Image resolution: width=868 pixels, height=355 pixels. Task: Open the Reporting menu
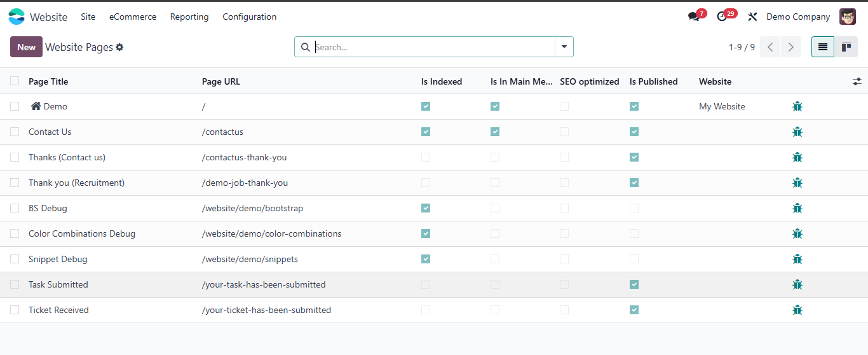click(189, 17)
